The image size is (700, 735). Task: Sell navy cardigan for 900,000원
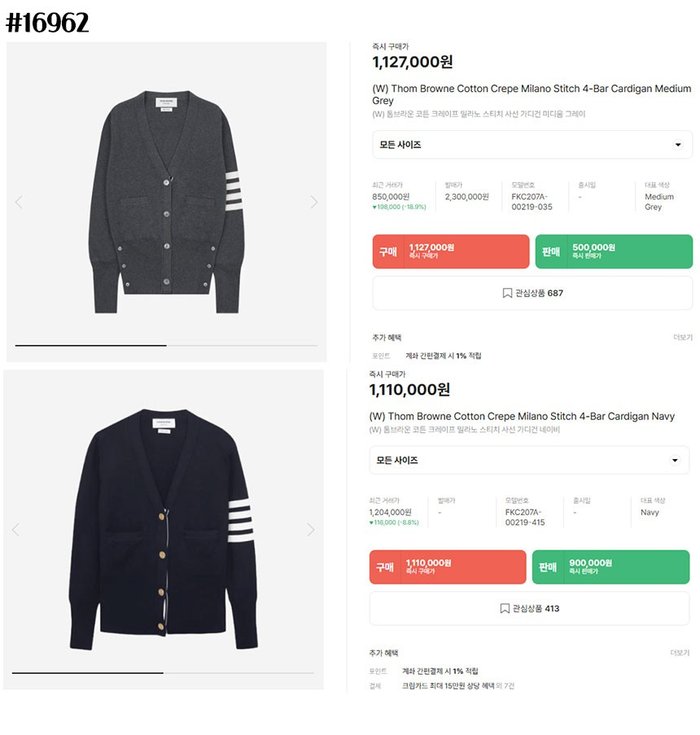point(610,567)
